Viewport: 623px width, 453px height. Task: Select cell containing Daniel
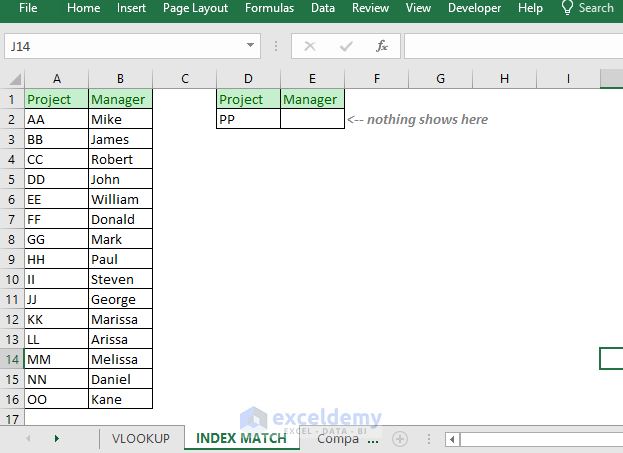tap(120, 379)
